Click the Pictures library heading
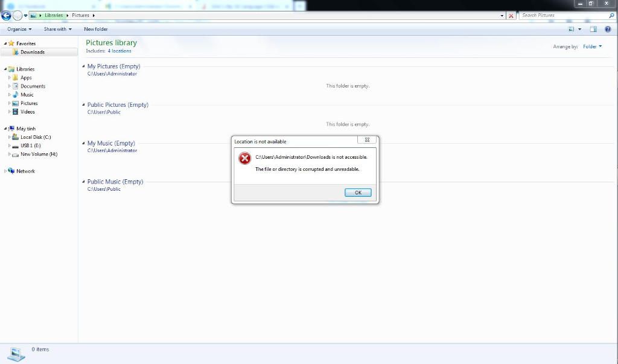Image resolution: width=618 pixels, height=364 pixels. tap(111, 43)
